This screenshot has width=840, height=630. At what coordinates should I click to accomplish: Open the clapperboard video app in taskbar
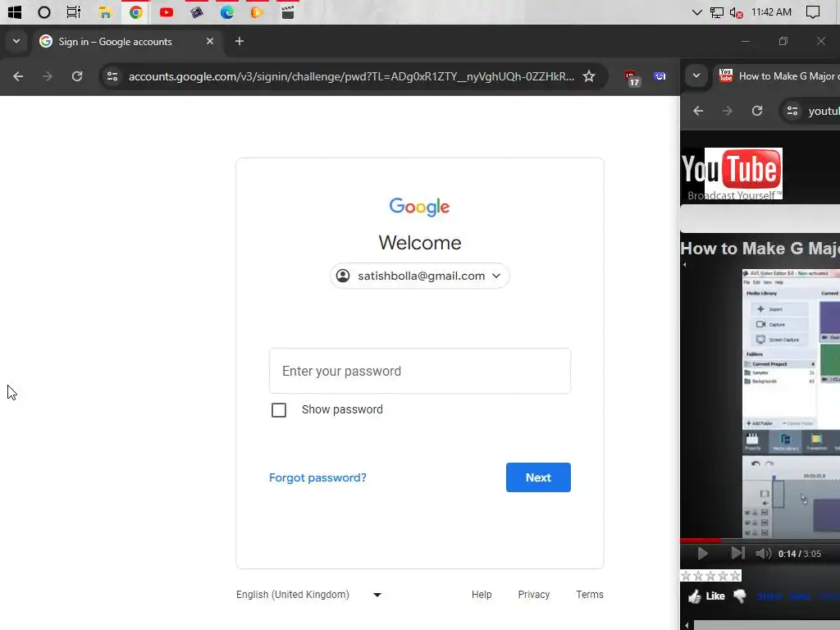[288, 11]
